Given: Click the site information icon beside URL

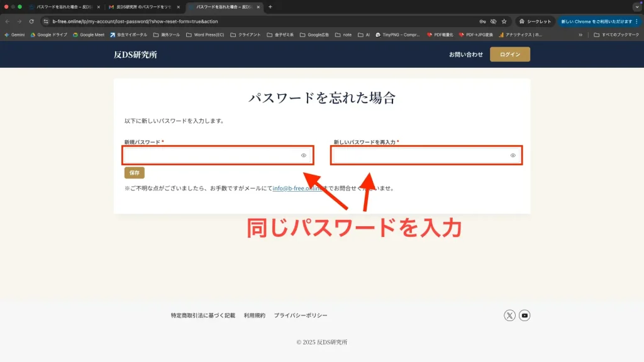Looking at the screenshot, I should [45, 21].
